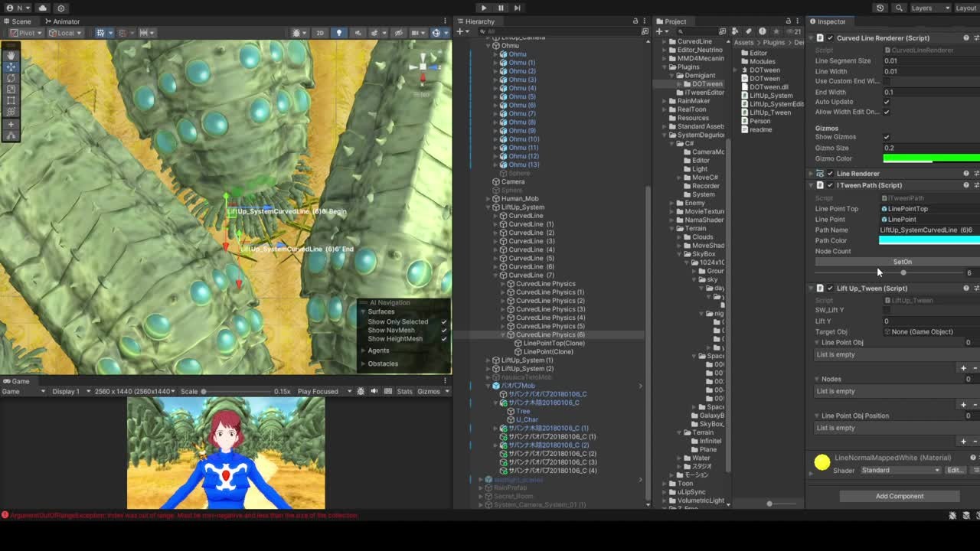This screenshot has height=551, width=980.
Task: Toggle 2D view mode in Scene
Action: coord(319,33)
